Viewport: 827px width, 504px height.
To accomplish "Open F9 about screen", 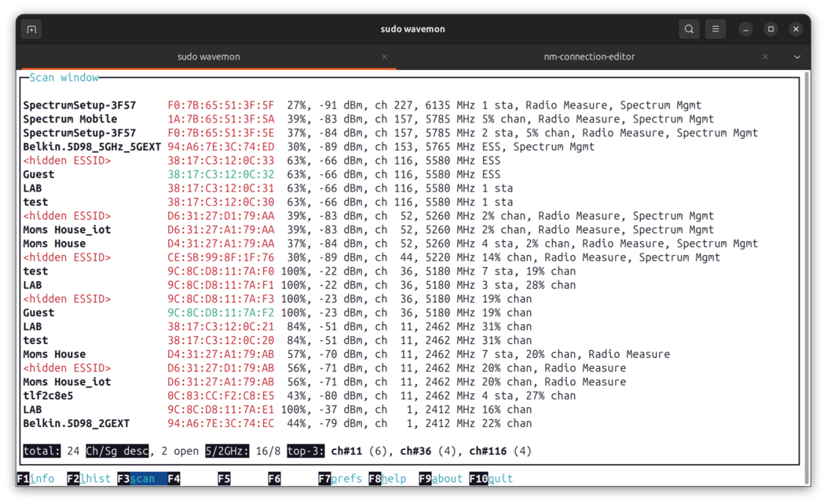I will 441,479.
